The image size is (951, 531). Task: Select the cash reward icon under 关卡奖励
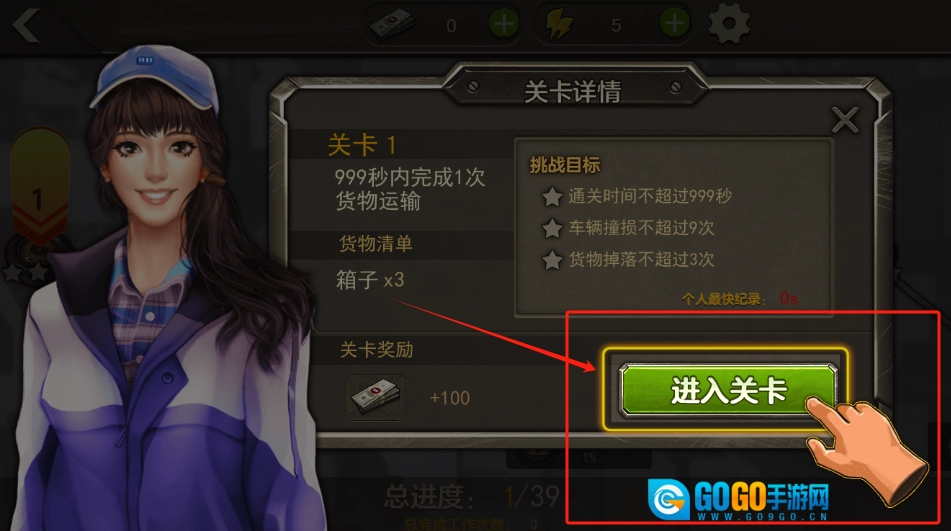375,398
